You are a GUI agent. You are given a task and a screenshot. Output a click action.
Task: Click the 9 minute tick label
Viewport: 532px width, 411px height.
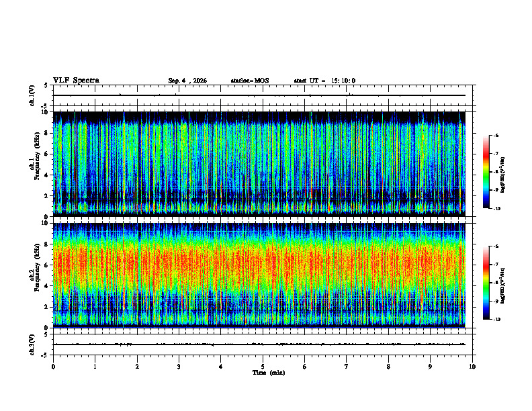point(430,367)
